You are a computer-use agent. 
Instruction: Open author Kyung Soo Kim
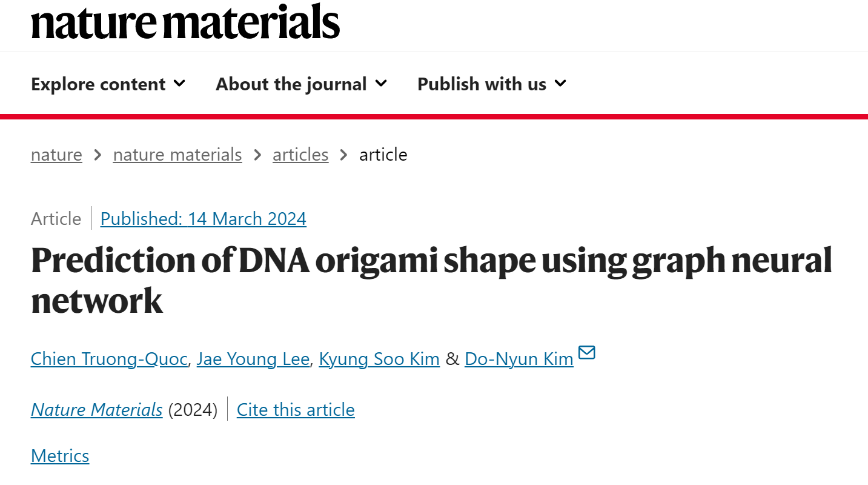point(379,359)
